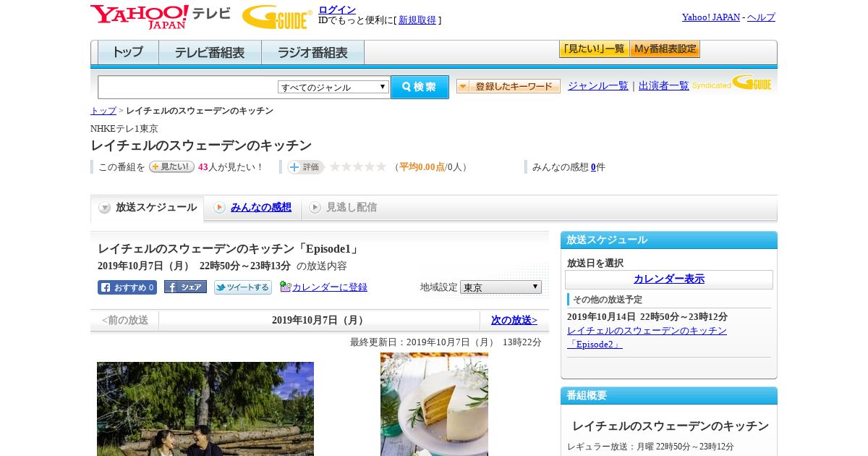Click the 43人が見たい！ count text
The image size is (868, 456).
tap(231, 167)
